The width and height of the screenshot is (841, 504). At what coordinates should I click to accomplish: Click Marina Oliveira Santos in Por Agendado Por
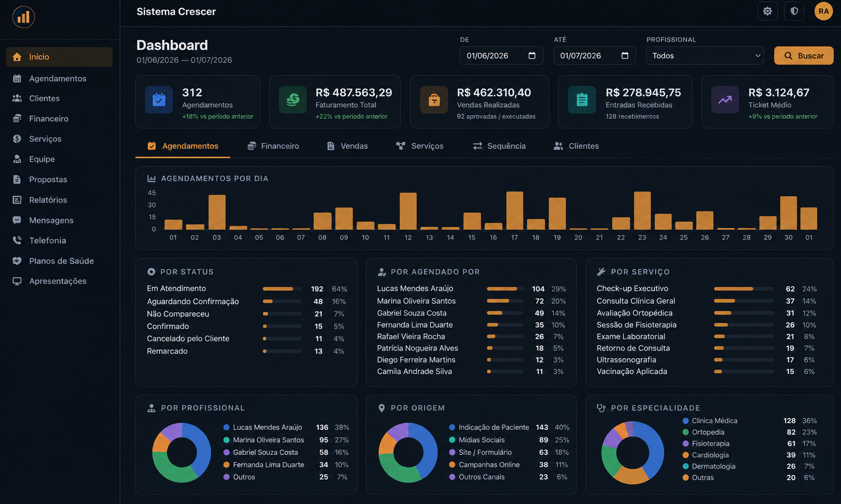click(x=416, y=301)
